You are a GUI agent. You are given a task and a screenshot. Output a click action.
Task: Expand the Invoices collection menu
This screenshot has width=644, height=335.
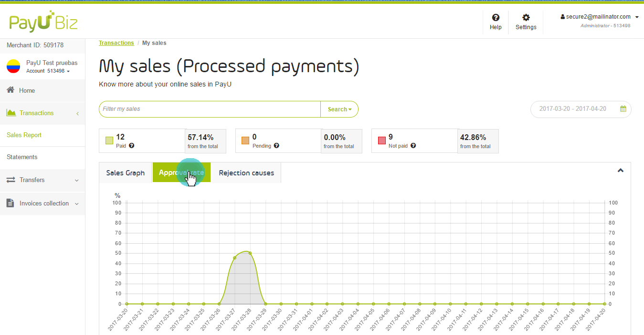tap(42, 204)
